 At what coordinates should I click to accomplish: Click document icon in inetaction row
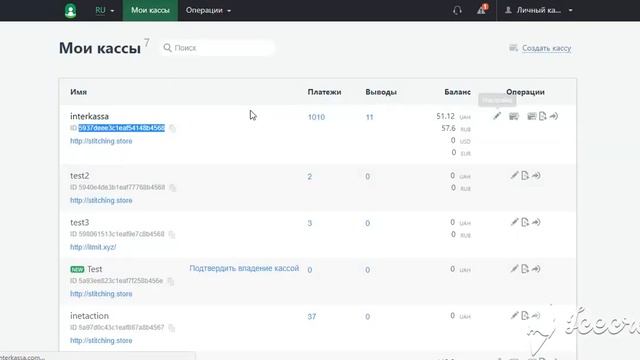tap(525, 315)
